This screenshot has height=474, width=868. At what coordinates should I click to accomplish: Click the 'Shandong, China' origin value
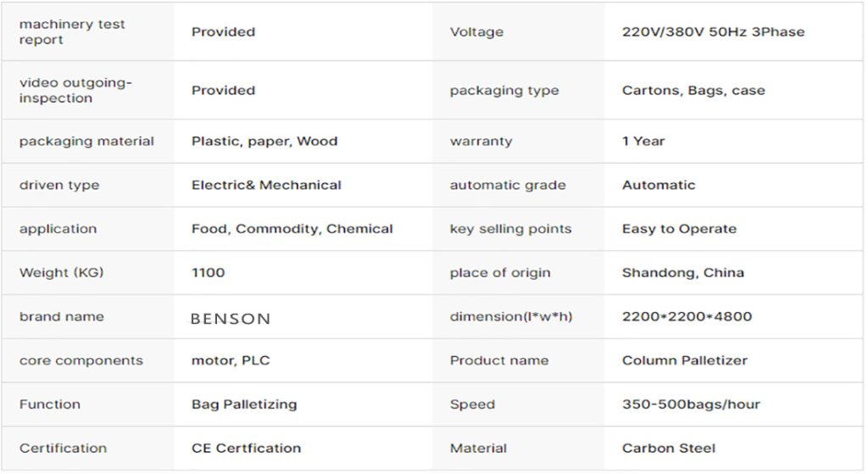682,273
